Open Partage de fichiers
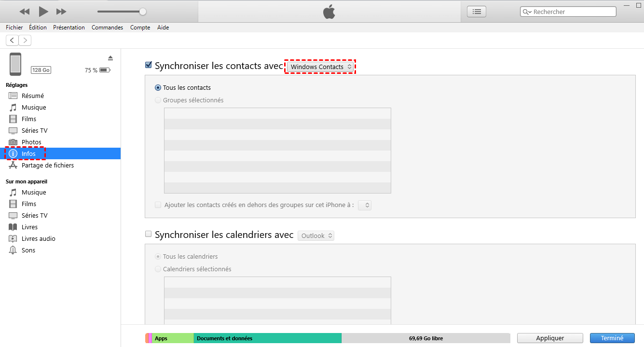Viewport: 644px width, 347px height. pos(47,165)
